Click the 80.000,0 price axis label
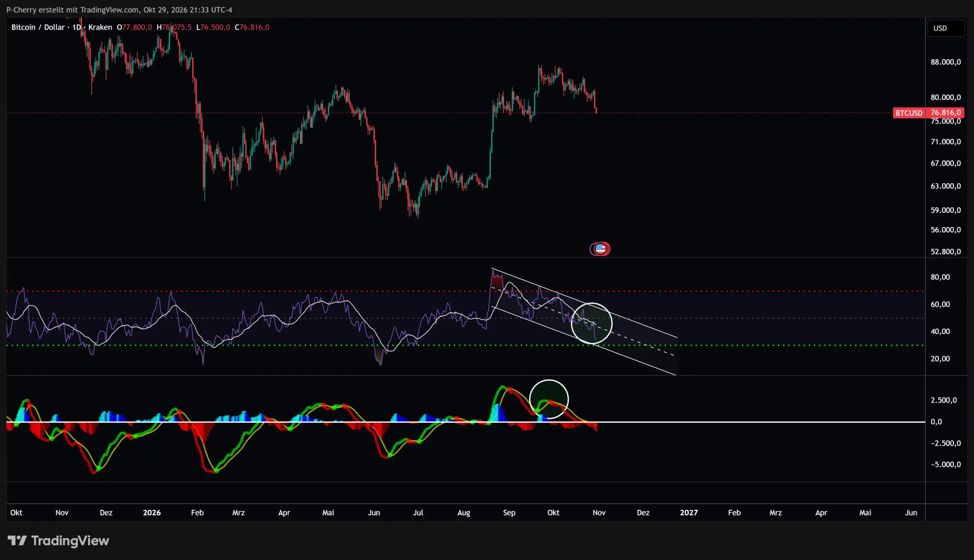974x560 pixels. point(946,97)
